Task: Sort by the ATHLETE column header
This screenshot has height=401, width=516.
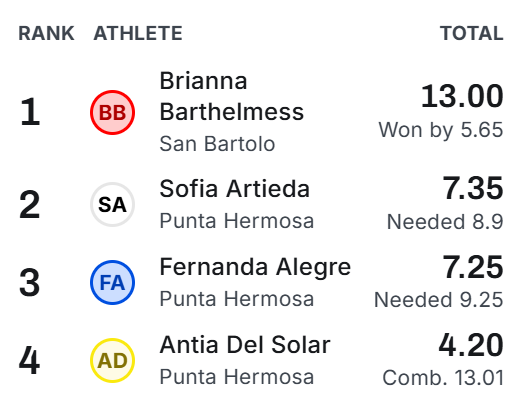Action: tap(138, 33)
